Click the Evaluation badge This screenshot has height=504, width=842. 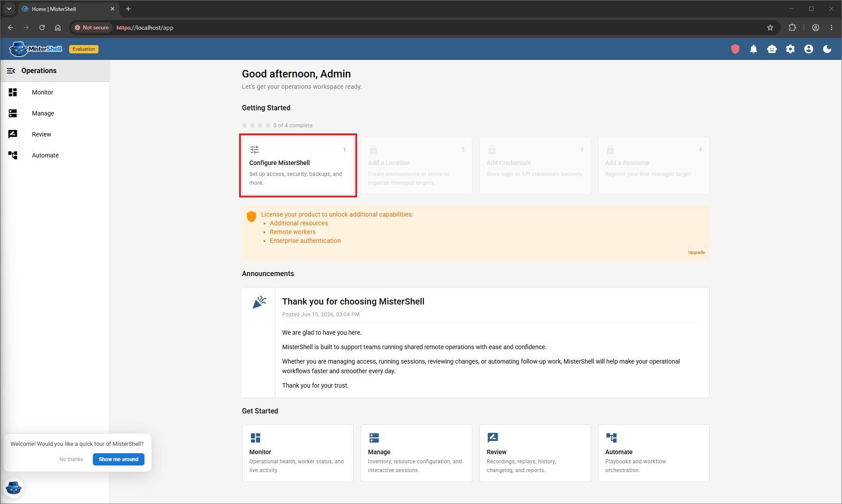tap(84, 49)
